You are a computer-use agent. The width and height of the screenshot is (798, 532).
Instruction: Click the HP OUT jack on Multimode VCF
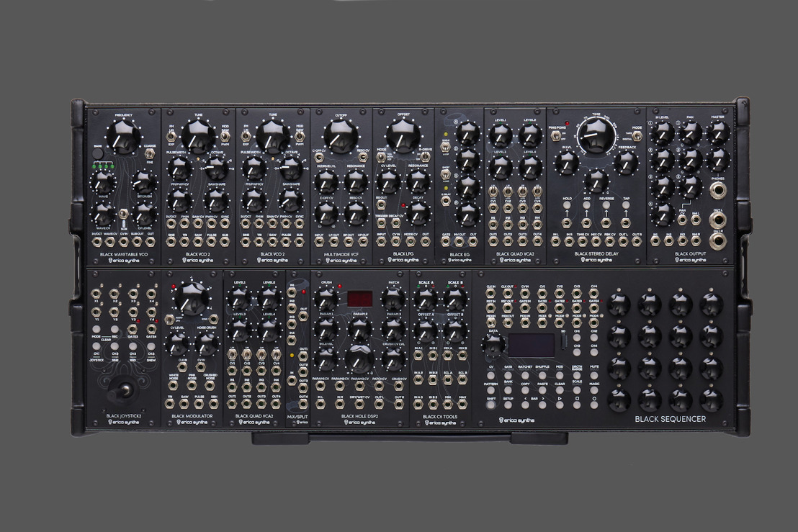pyautogui.click(x=363, y=242)
